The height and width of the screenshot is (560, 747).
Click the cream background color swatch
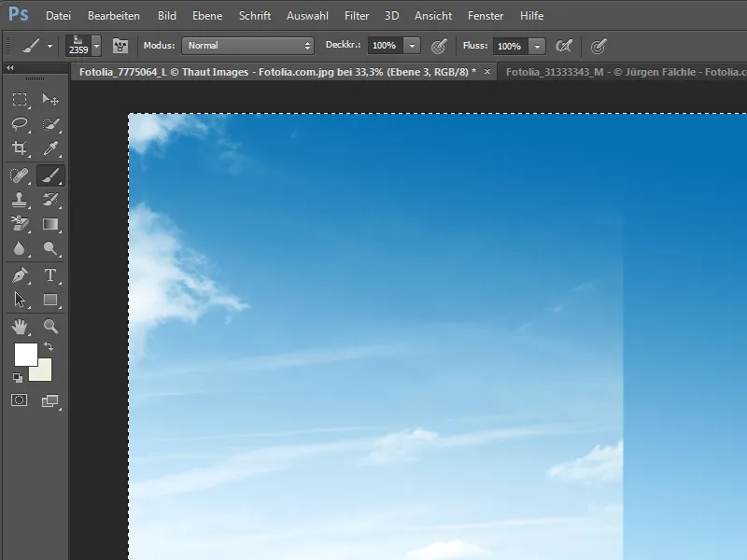(x=44, y=372)
